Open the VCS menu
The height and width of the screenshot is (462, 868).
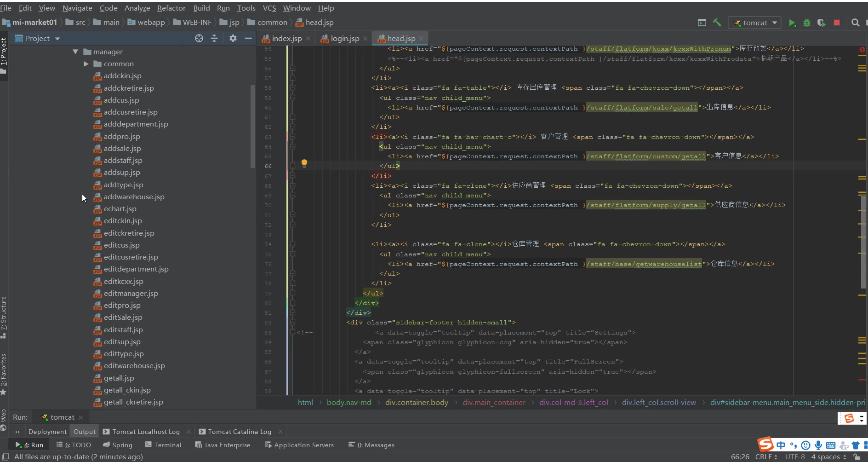coord(269,8)
